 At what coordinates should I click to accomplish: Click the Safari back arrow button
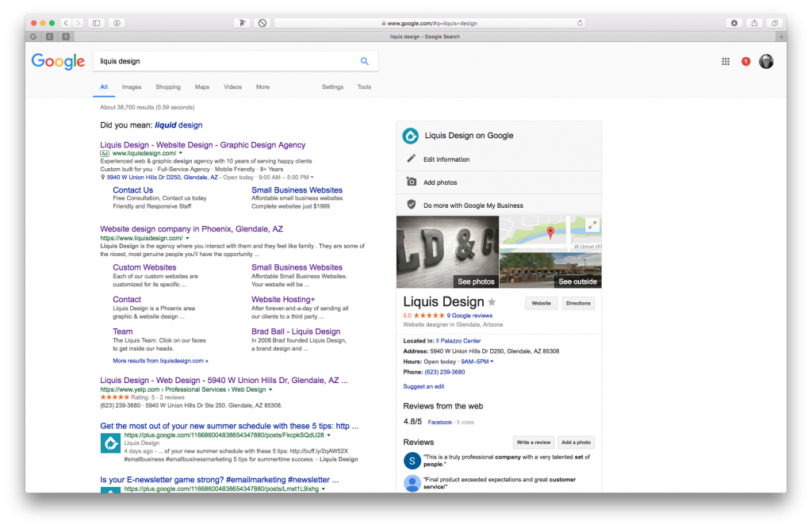66,23
